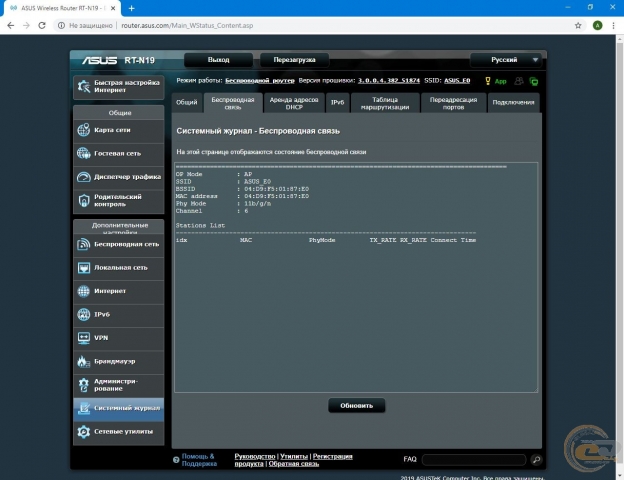
Task: Click the Помощь & Поддержка link
Action: [199, 460]
